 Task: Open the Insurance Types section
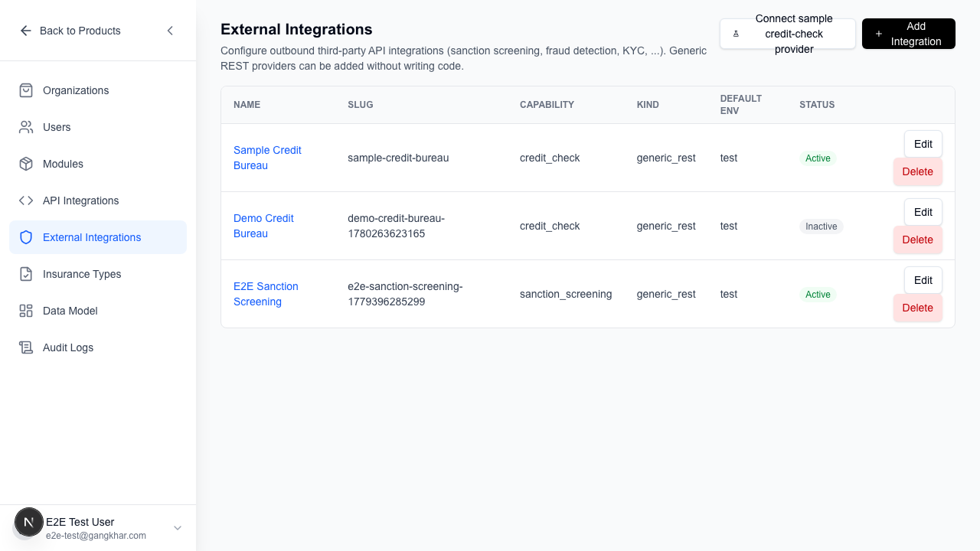tap(98, 274)
